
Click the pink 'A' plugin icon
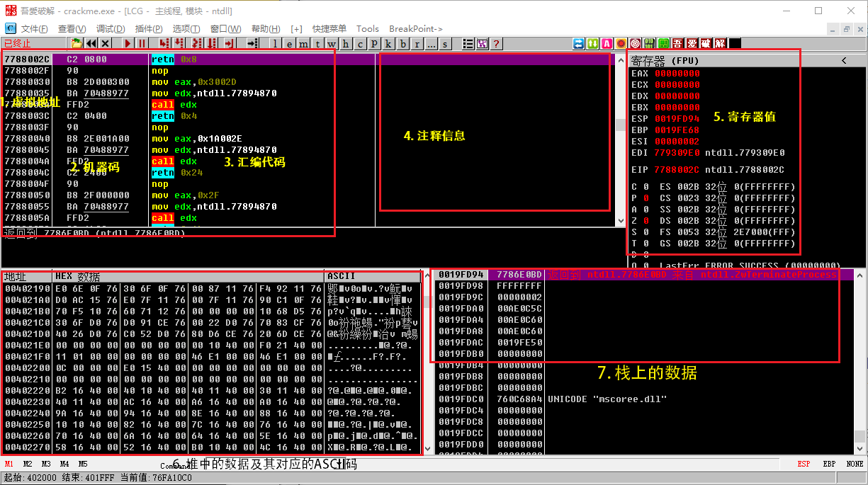(x=607, y=44)
